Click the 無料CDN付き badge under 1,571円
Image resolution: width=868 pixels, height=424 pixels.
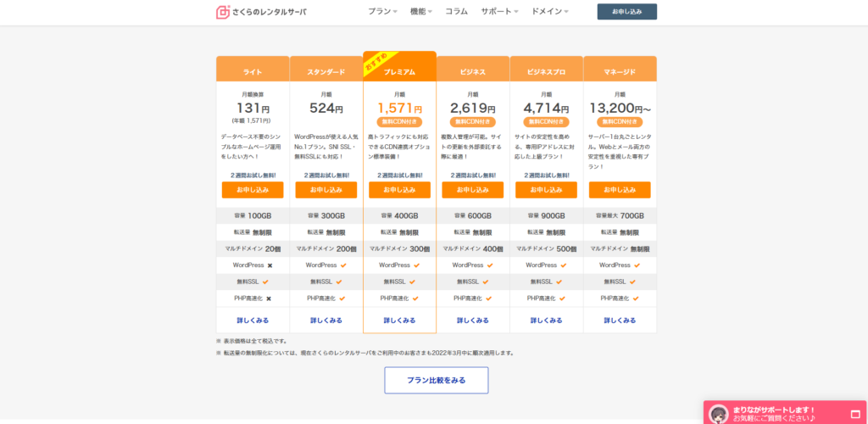400,122
